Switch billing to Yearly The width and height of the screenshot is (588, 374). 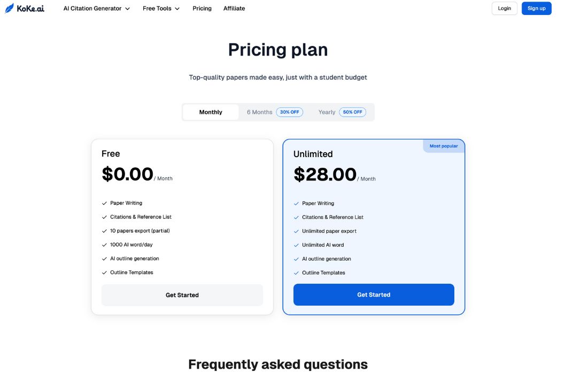point(327,112)
